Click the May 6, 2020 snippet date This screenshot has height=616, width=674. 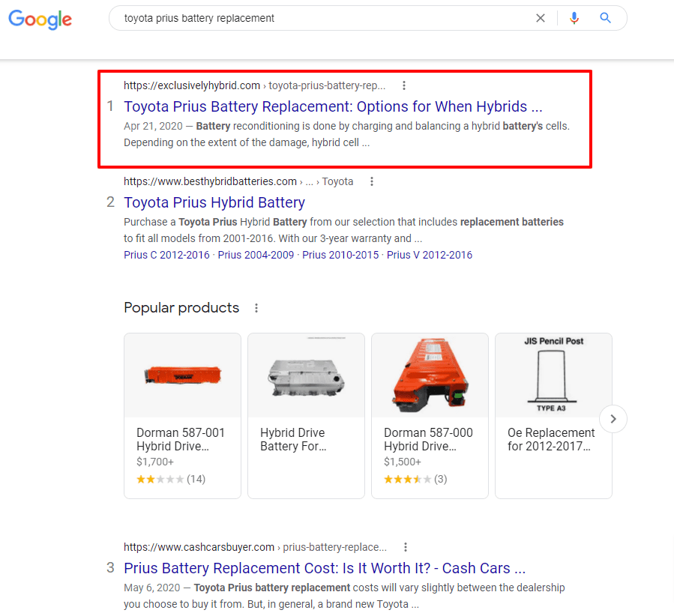tap(151, 588)
